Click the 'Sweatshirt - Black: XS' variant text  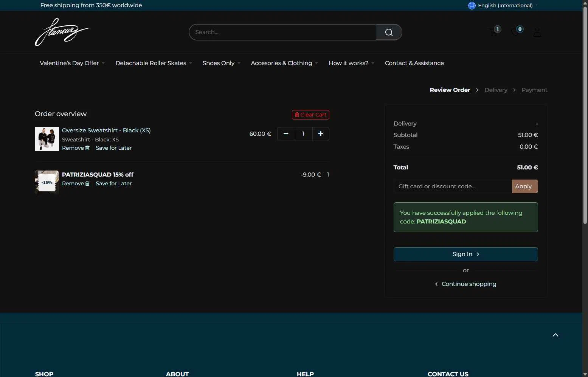90,140
